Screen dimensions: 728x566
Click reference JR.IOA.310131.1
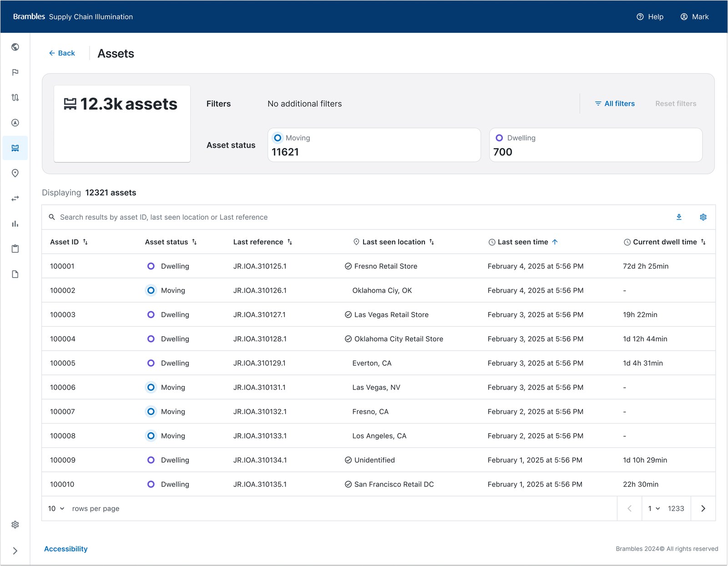click(x=259, y=388)
